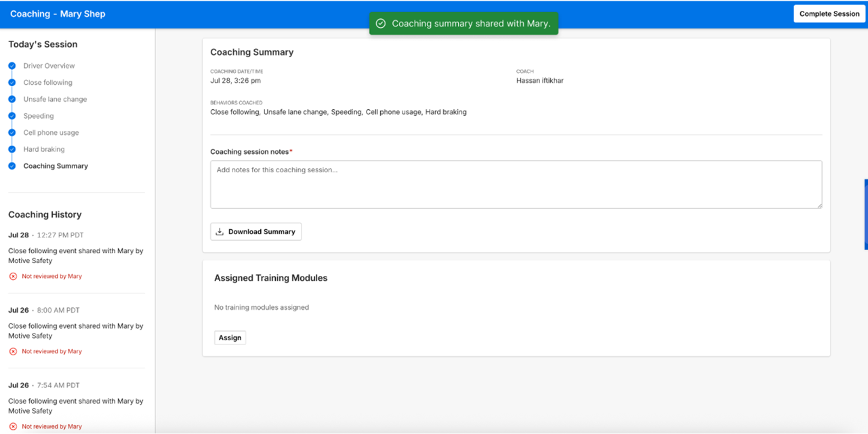Click the 'Coaching summary shared with Mary.' toast
The width and height of the screenshot is (868, 434).
tap(463, 24)
